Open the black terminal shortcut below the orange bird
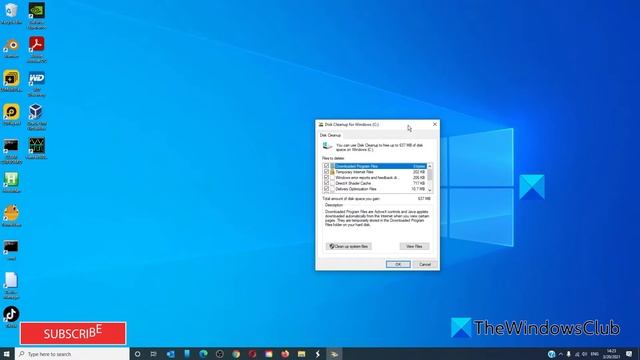 coord(11,250)
